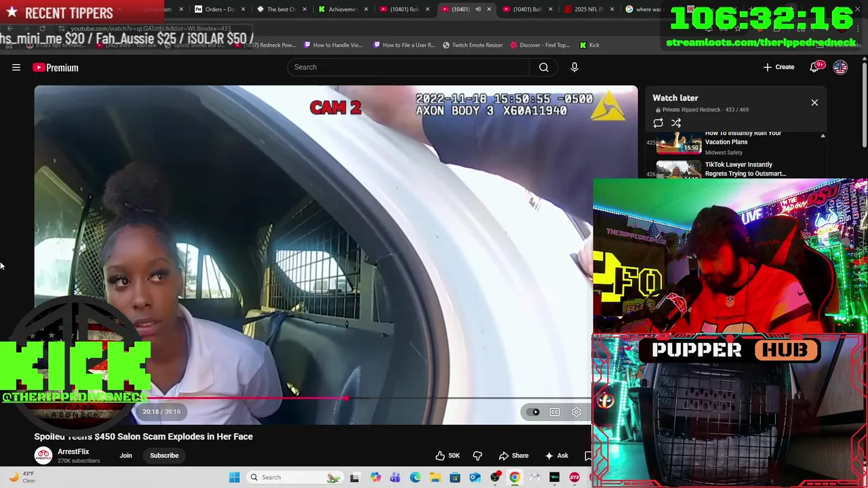Mute the active tab's speaker icon
Viewport: 868px width, 488px height.
[x=478, y=9]
